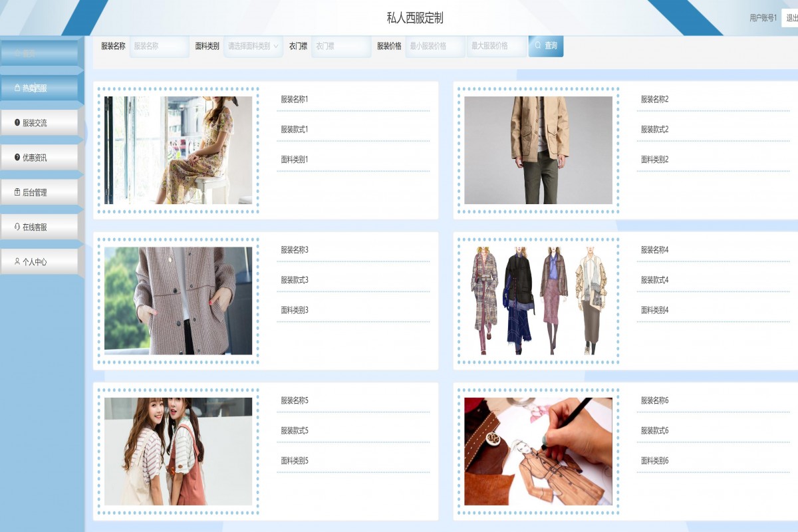The image size is (798, 532).
Task: Click the 用户账号1 account label
Action: click(763, 18)
